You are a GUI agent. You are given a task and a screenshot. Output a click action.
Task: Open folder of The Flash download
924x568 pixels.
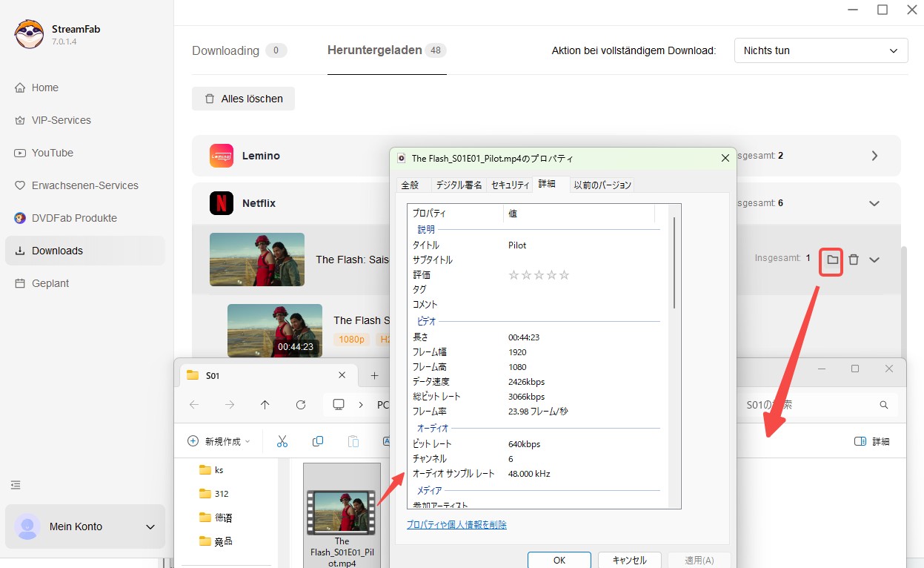coord(832,260)
